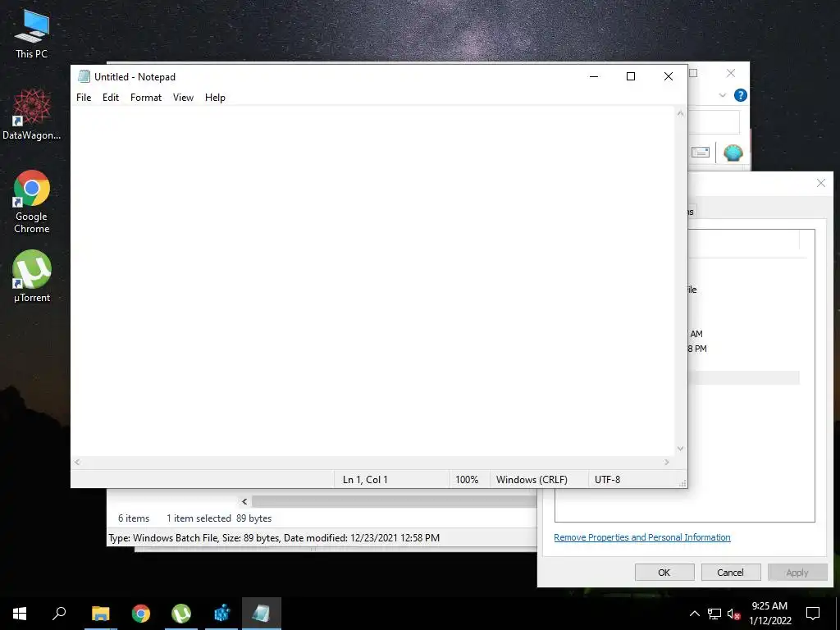Click the Windows (CRLF) status text
840x630 pixels.
(x=532, y=479)
